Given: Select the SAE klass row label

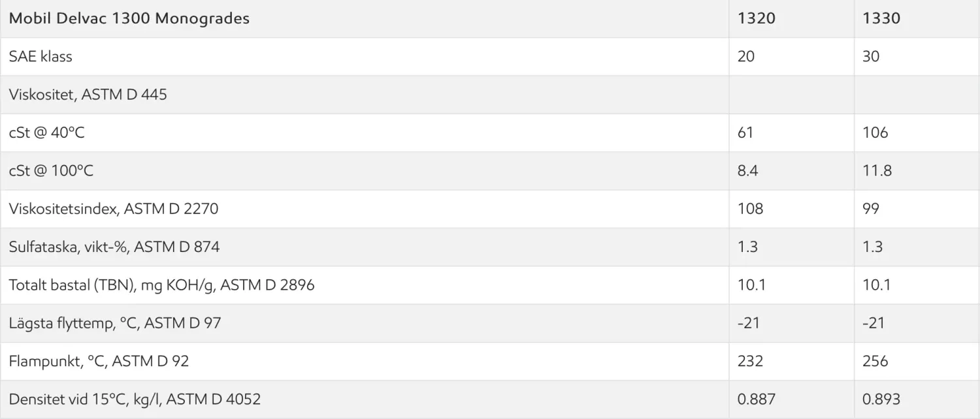Looking at the screenshot, I should 41,56.
